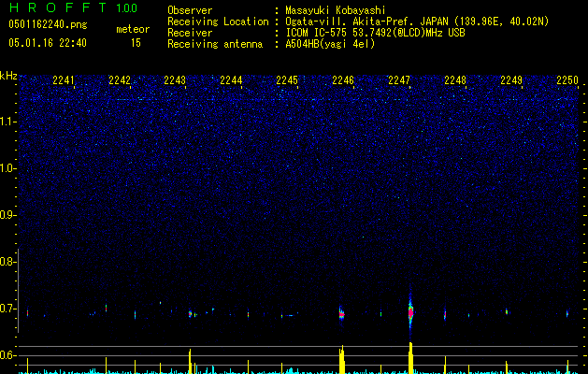Click the tallest yellow intensity bar at 2247
This screenshot has height=374, width=588.
click(410, 358)
